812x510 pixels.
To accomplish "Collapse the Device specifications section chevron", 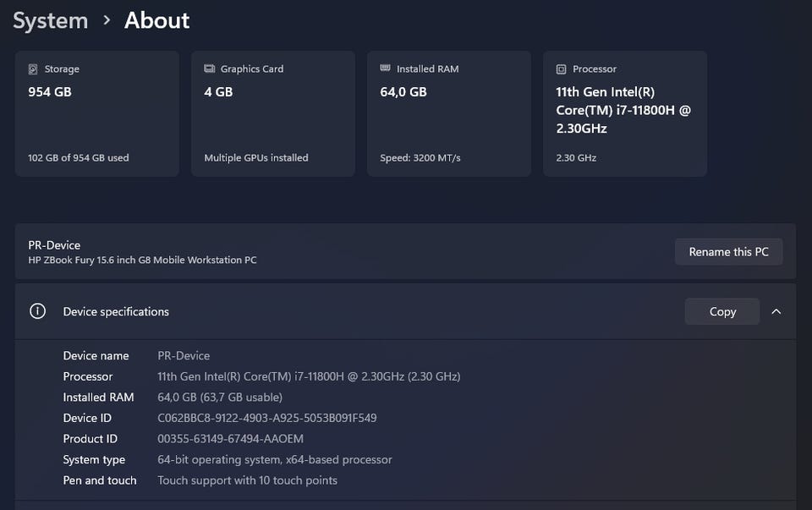I will pyautogui.click(x=776, y=311).
